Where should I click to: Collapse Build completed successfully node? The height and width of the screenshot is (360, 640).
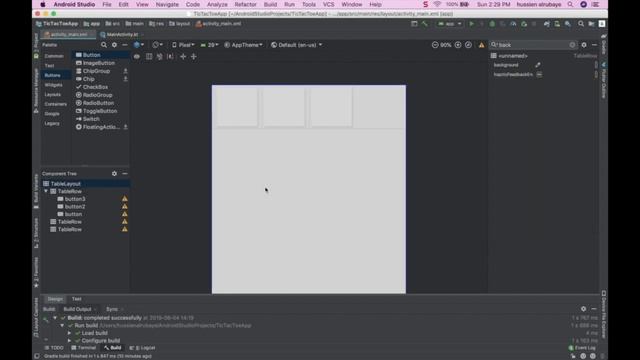55,318
